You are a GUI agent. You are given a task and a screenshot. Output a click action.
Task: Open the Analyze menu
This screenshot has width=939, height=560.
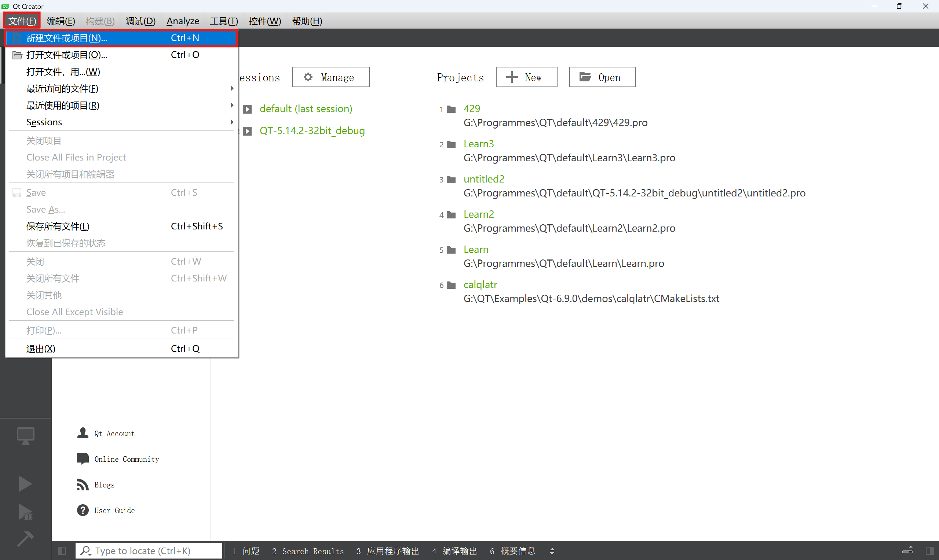click(x=183, y=21)
